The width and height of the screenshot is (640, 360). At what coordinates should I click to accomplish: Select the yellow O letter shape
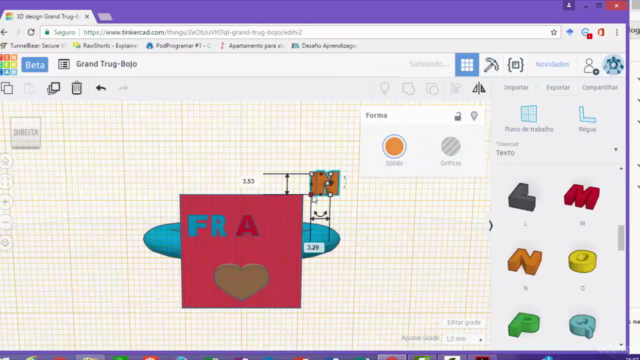pyautogui.click(x=582, y=261)
